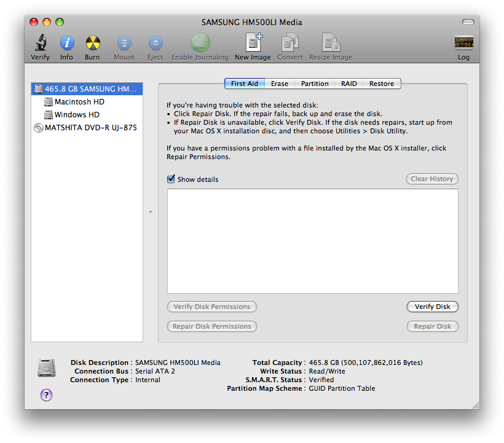
Task: Click inside the empty details log area
Action: [313, 241]
